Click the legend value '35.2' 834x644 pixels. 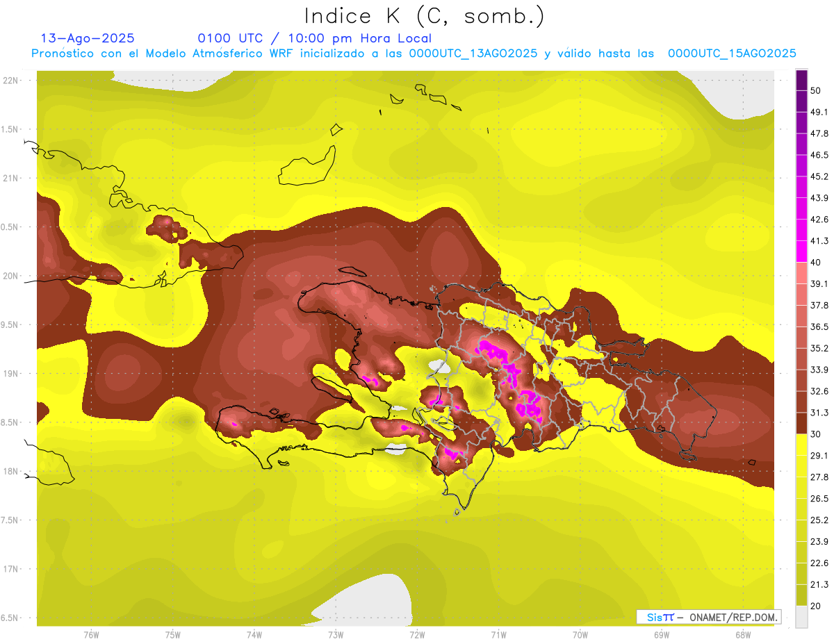pos(819,348)
